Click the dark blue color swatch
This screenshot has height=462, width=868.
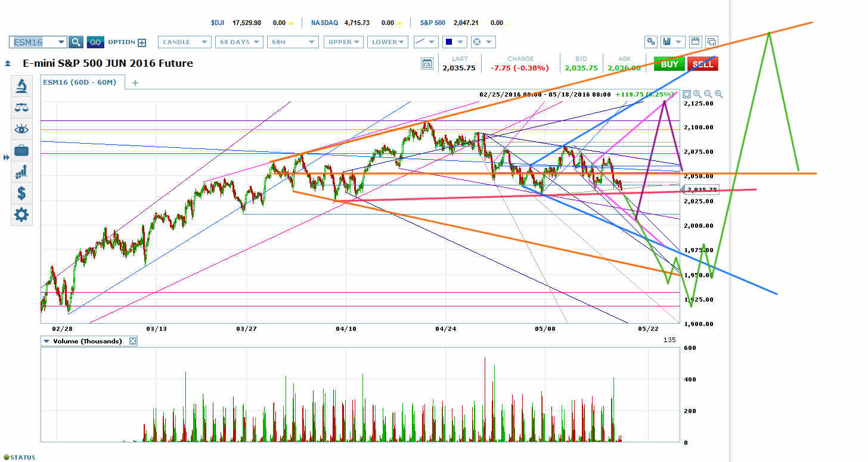(448, 42)
